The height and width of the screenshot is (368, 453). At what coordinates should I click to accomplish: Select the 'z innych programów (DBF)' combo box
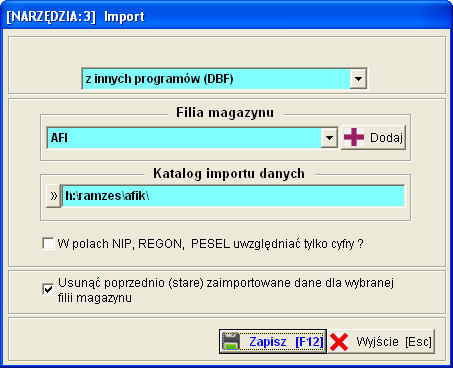coord(224,79)
